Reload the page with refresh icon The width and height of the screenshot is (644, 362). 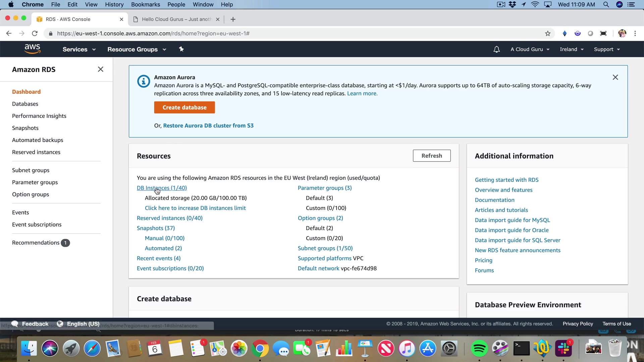35,33
